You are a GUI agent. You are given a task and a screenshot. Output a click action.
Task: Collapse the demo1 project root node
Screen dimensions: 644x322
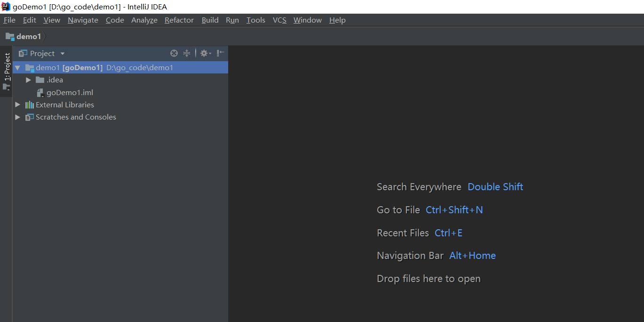(17, 68)
